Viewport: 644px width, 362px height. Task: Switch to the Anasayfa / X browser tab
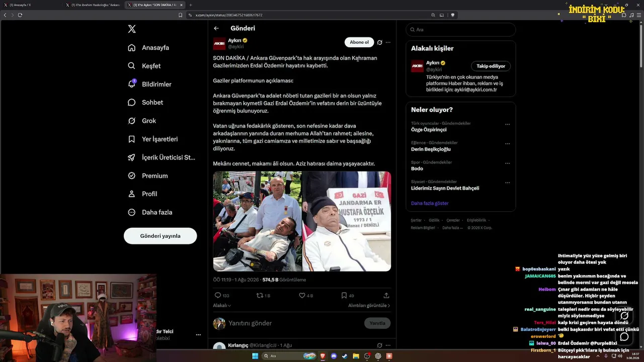click(30, 5)
